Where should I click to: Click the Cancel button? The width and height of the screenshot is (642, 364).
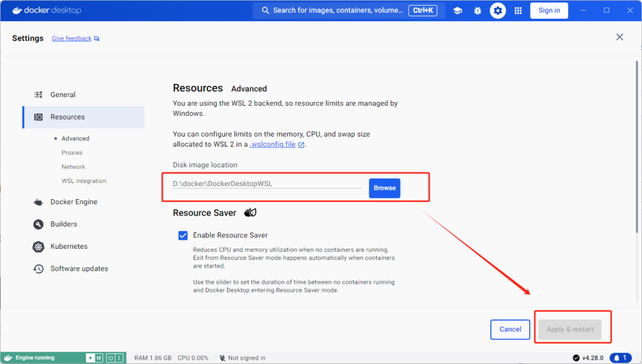tap(510, 330)
